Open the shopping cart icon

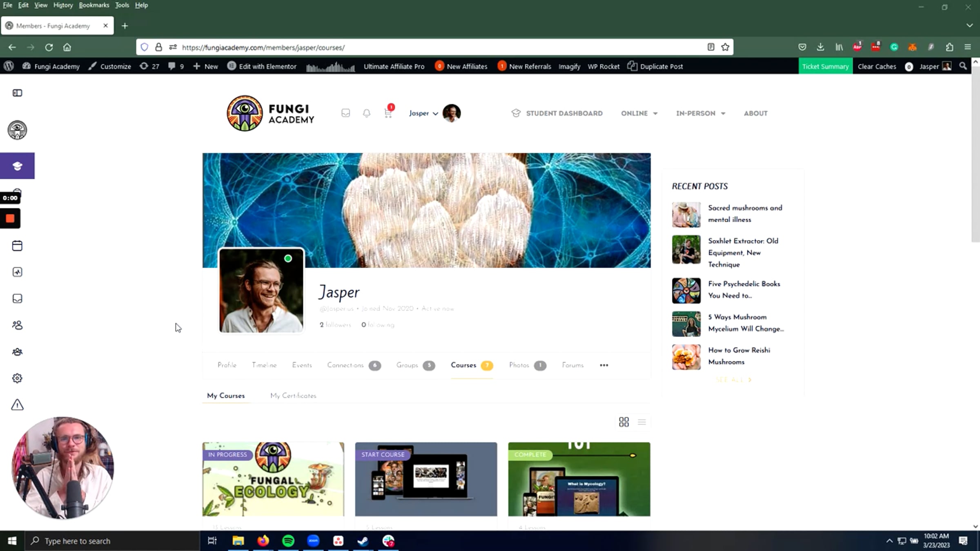[x=388, y=113]
